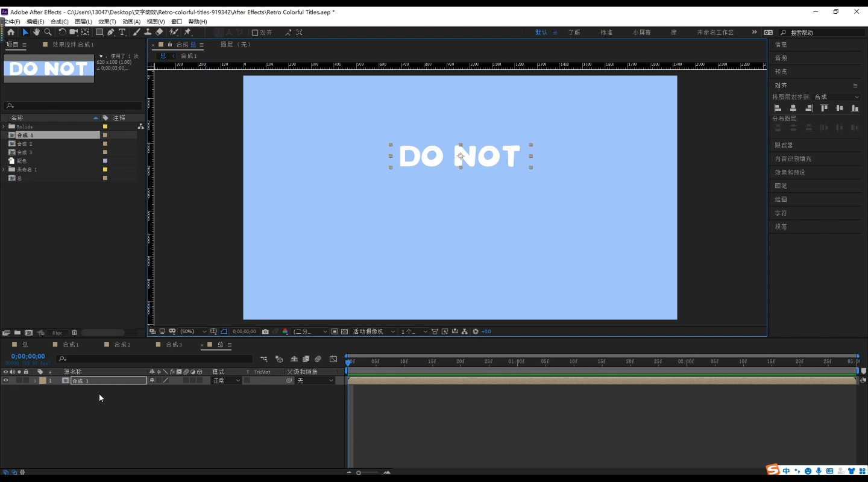Viewport: 868px width, 482px height.
Task: Open the Graph Editor icon in timeline
Action: pyautogui.click(x=333, y=359)
